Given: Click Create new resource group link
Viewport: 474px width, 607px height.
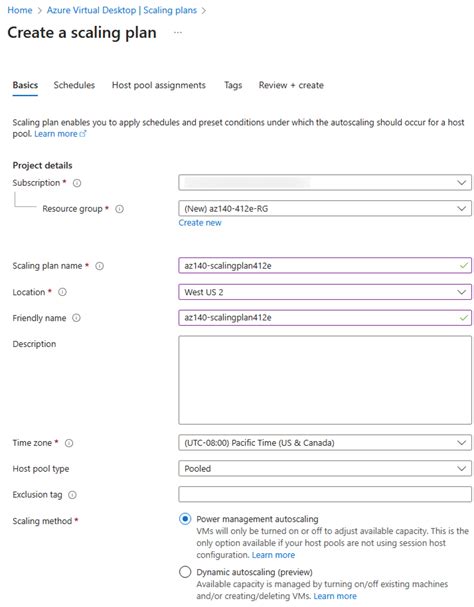Looking at the screenshot, I should pos(200,223).
